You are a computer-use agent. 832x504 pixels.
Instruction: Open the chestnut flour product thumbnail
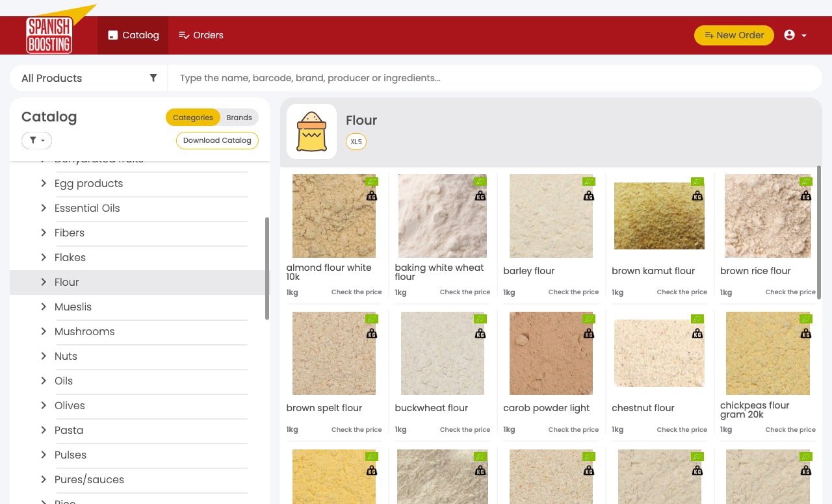point(659,353)
